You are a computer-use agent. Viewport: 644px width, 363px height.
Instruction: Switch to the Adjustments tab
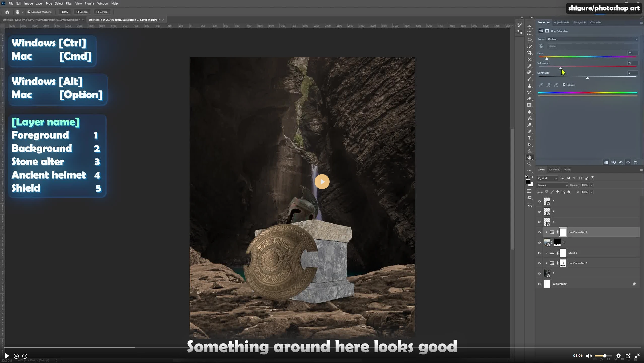coord(561,22)
